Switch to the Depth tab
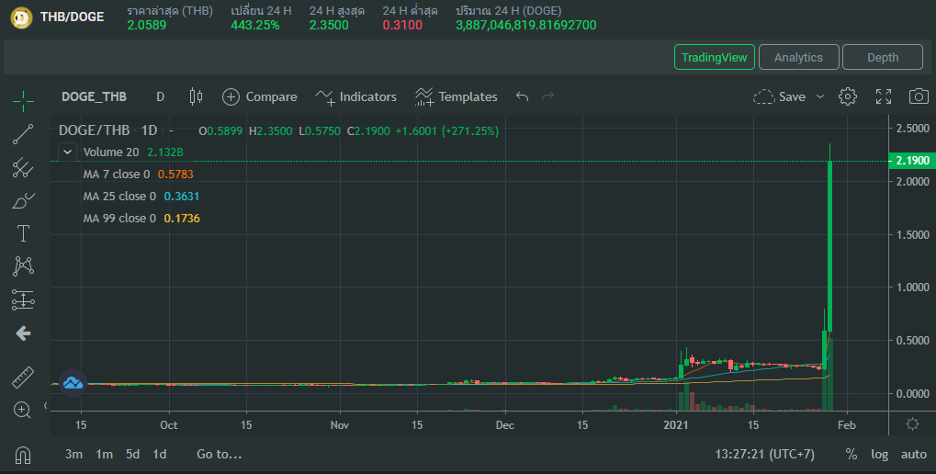 click(x=882, y=57)
